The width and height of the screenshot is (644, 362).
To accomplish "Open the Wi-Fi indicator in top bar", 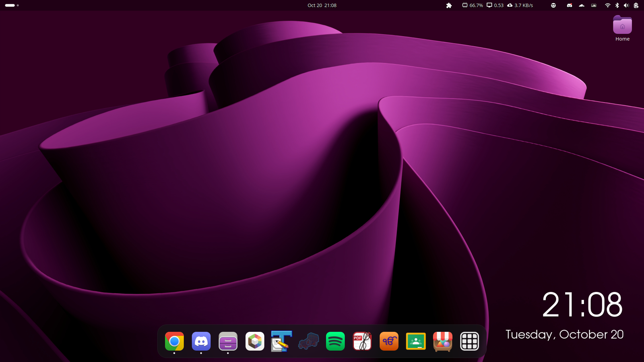I will tap(607, 5).
